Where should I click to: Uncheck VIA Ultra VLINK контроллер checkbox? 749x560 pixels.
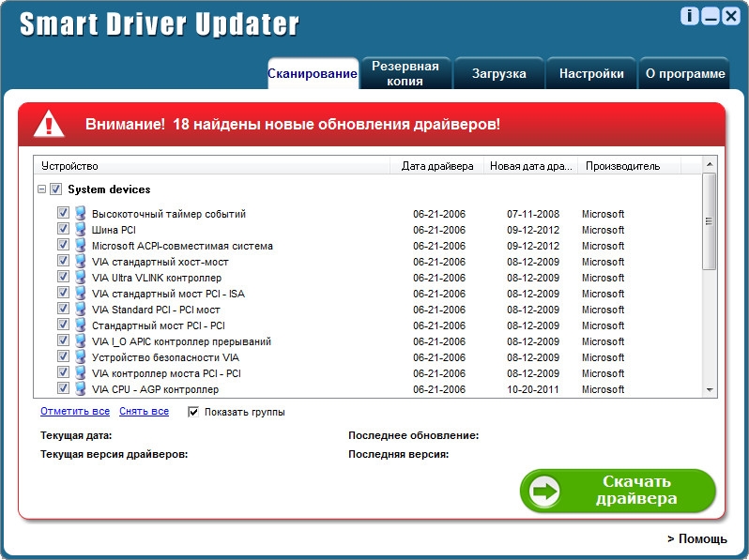pos(63,276)
